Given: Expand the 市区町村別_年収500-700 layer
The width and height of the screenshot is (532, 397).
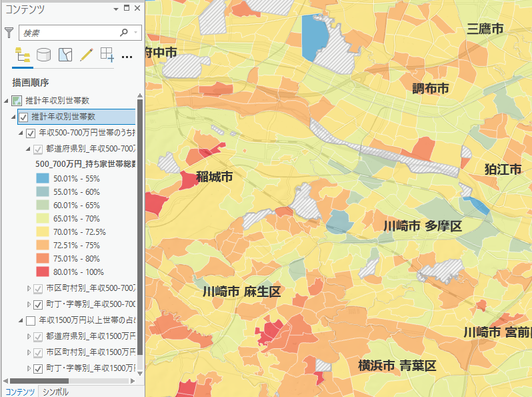Looking at the screenshot, I should pyautogui.click(x=29, y=288).
